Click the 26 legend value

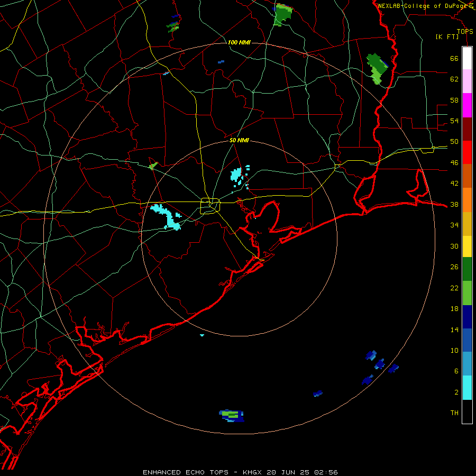[454, 267]
